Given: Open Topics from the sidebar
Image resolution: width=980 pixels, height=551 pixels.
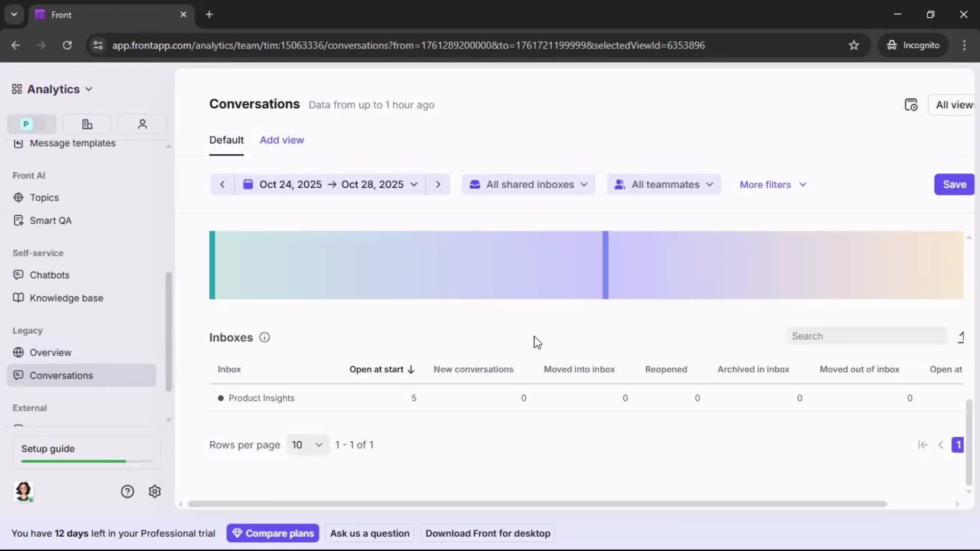Looking at the screenshot, I should click(x=43, y=197).
